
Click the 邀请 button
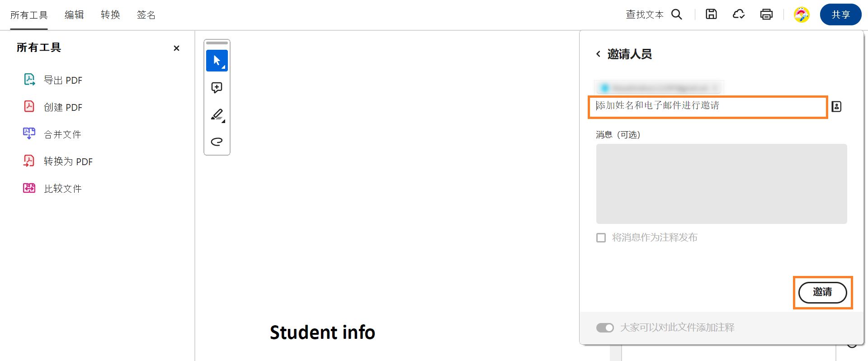click(x=822, y=292)
